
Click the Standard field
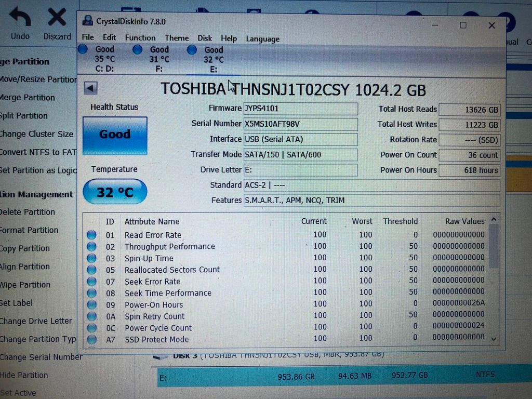372,185
